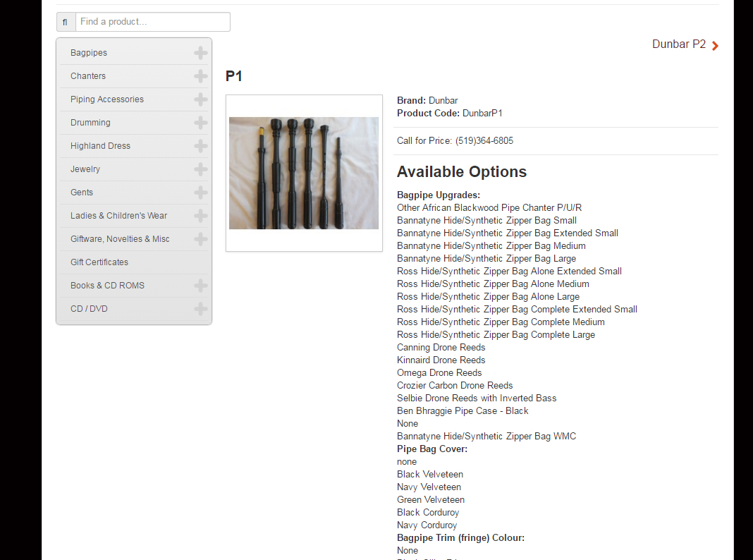Expand the Chanters category plus icon
Image resolution: width=753 pixels, height=560 pixels.
point(201,76)
